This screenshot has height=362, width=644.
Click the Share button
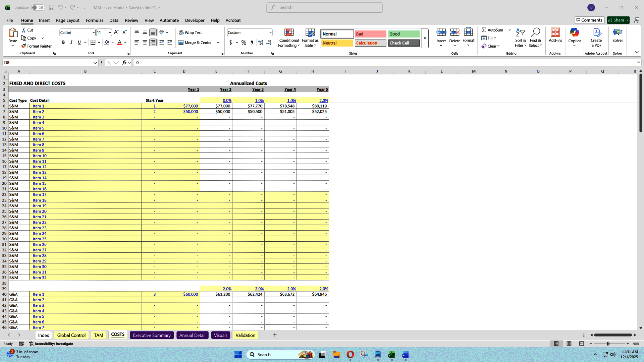pos(618,20)
